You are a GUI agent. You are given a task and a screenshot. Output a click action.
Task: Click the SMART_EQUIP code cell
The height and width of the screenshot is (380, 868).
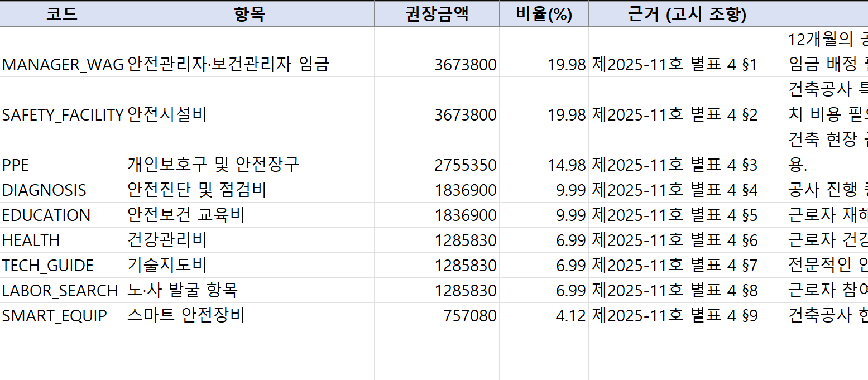(x=62, y=315)
